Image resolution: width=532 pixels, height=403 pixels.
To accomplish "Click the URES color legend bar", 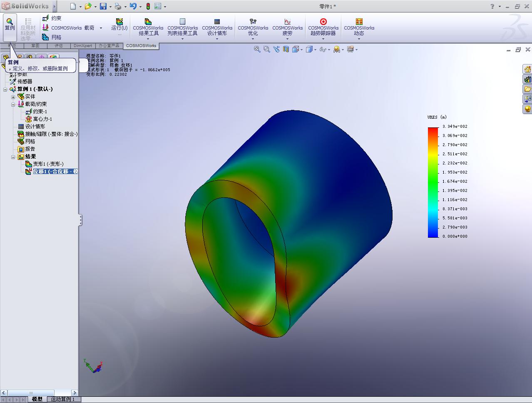I will 433,182.
